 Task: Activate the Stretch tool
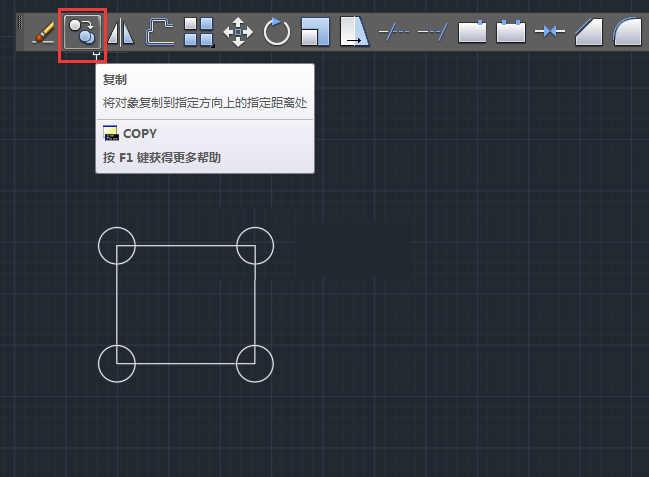pyautogui.click(x=354, y=31)
